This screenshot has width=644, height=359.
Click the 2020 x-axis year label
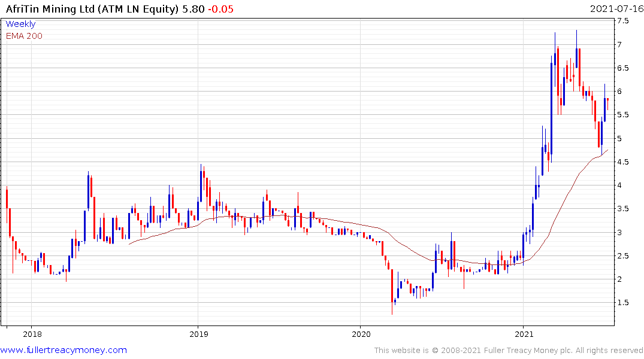[361, 334]
